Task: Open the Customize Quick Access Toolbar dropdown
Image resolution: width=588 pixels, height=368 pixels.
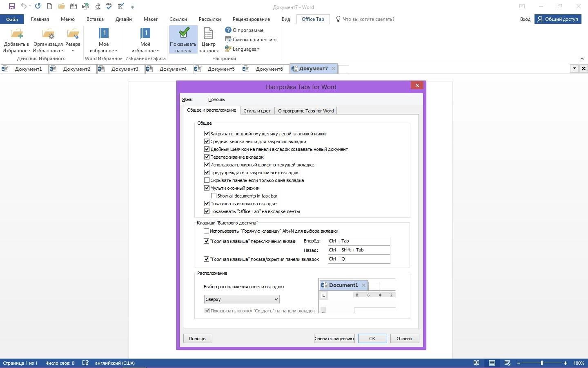Action: pos(132,7)
